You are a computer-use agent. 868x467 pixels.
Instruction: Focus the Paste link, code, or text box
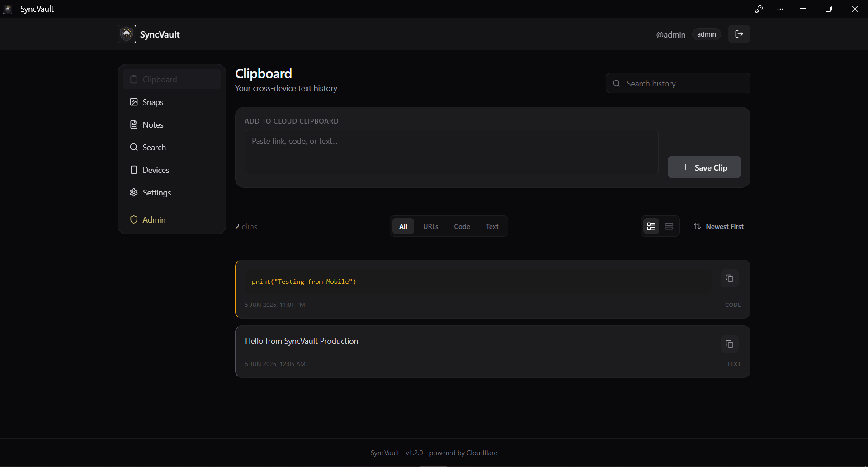[452, 152]
